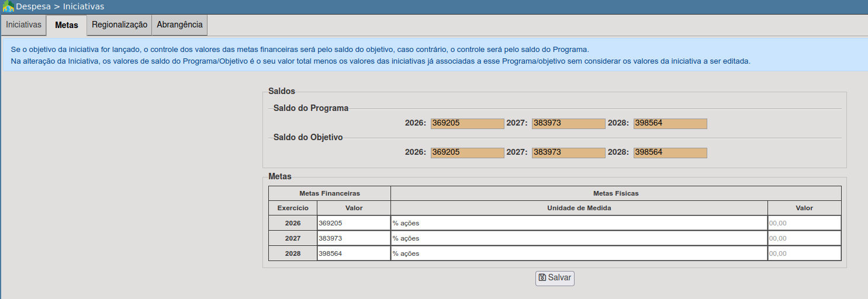Select the Saldo do Objetivo 2028 field
Viewport: 868px width, 299px height.
pyautogui.click(x=670, y=152)
